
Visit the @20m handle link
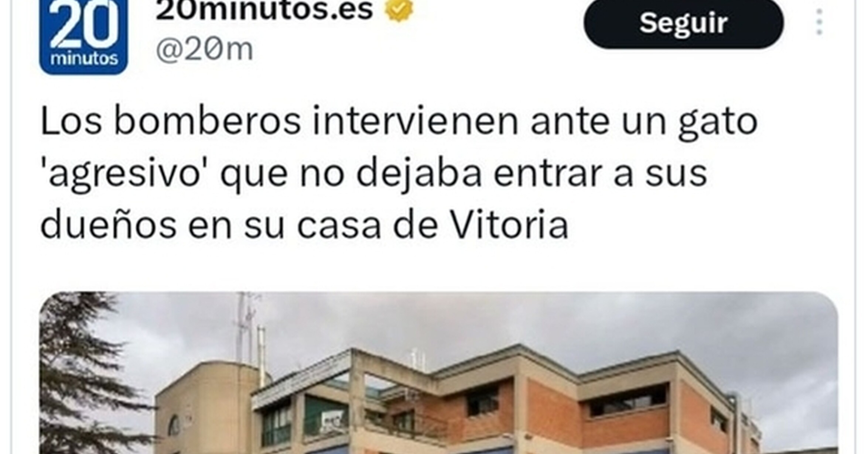(204, 49)
